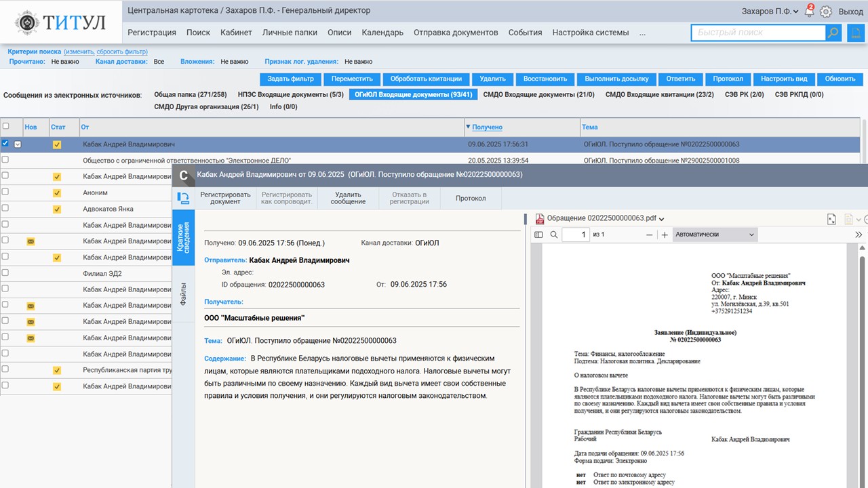Open the find-in-document magnifier in PDF viewer

pyautogui.click(x=554, y=235)
